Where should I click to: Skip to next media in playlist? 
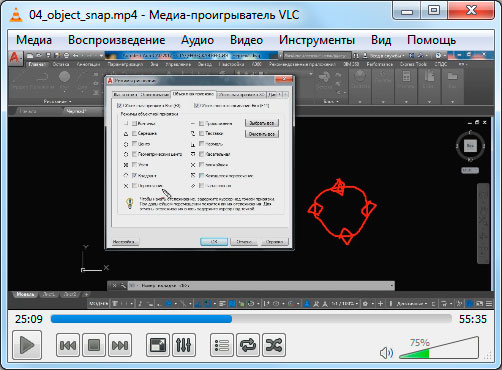(120, 345)
